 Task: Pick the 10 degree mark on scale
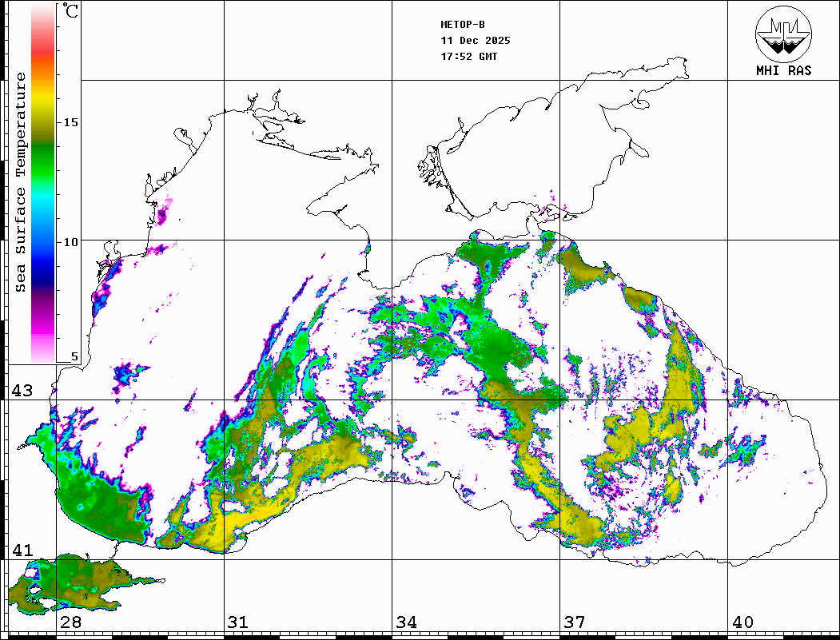pos(71,242)
